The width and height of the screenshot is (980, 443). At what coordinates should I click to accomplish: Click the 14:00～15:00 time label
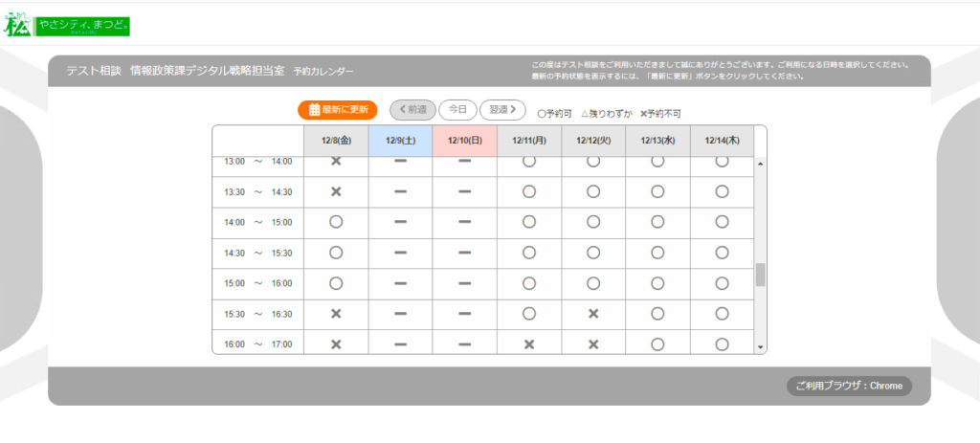click(258, 222)
